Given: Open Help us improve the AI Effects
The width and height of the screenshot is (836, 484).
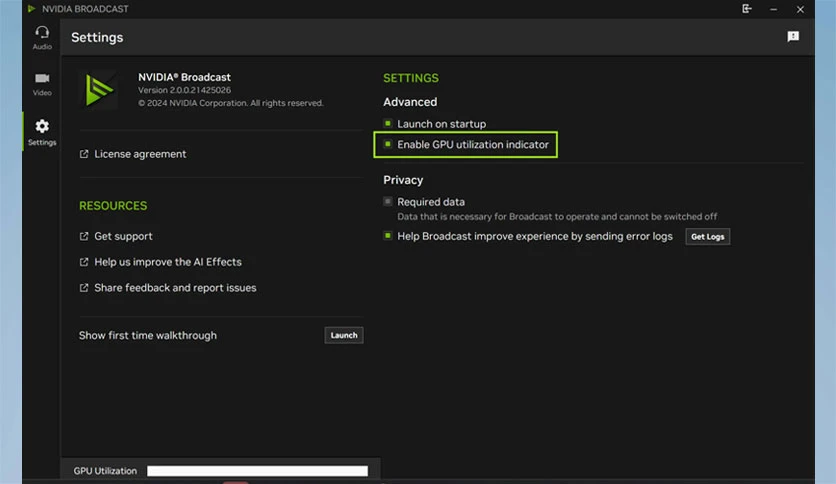Looking at the screenshot, I should [x=168, y=262].
